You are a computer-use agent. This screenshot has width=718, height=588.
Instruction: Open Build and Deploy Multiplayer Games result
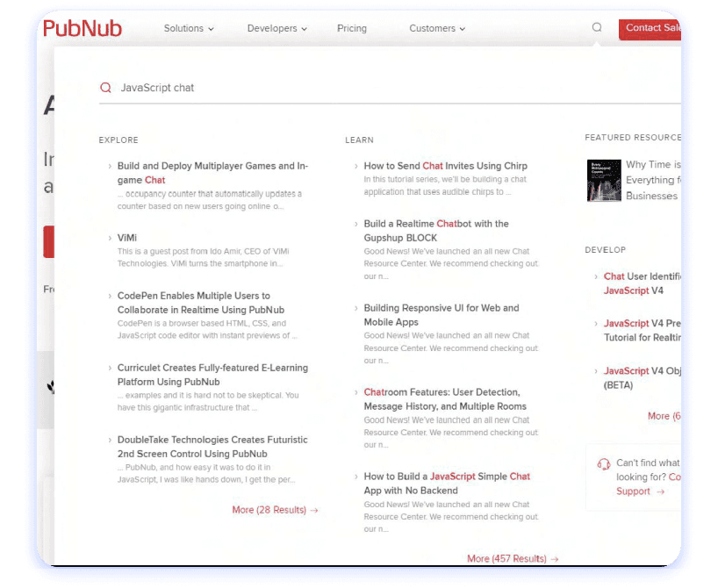coord(213,173)
